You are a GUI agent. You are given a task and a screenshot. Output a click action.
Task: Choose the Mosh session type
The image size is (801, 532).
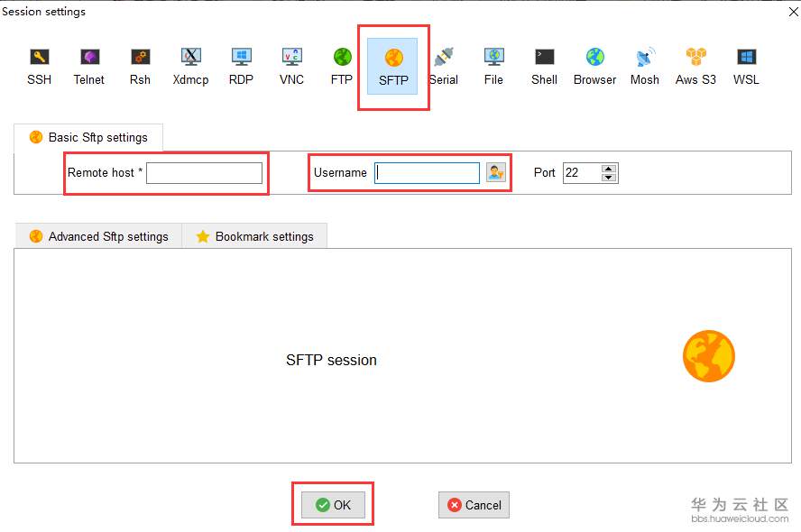pos(645,67)
